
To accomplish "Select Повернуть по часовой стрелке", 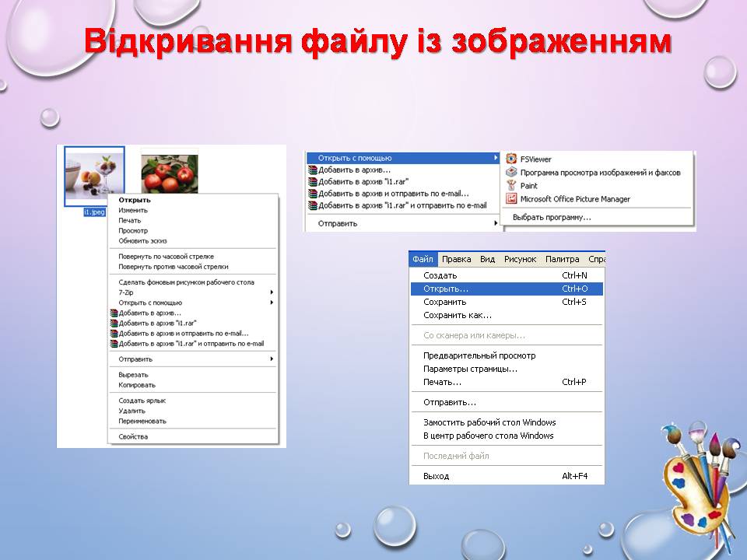I will (166, 257).
